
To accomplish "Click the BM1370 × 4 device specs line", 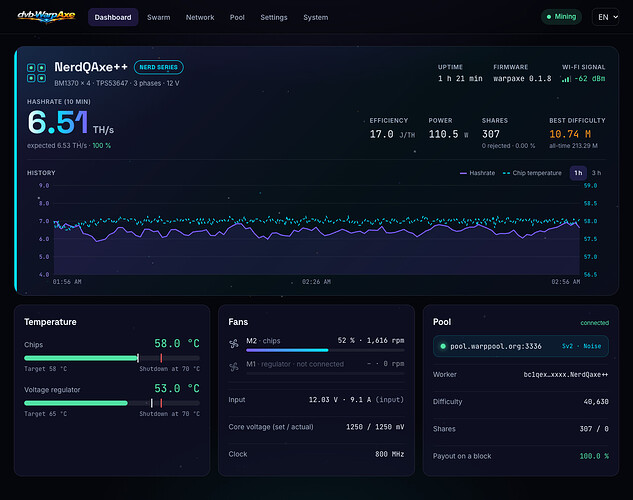I will tap(117, 83).
